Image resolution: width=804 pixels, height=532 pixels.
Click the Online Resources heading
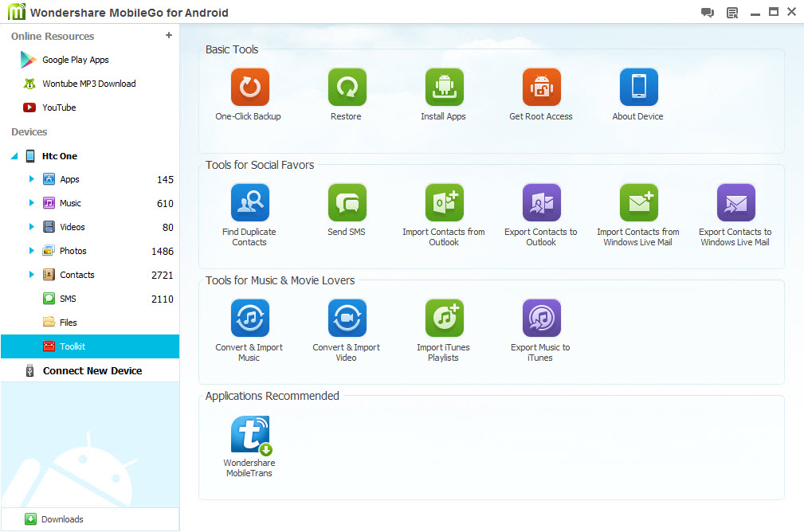pos(53,36)
